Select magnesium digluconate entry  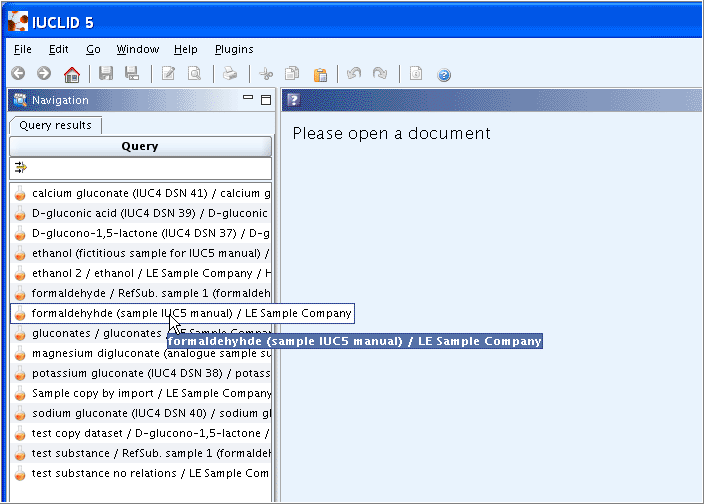point(141,354)
